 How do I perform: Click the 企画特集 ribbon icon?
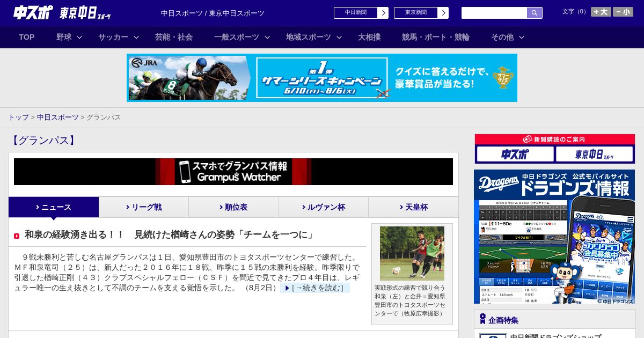pos(483,319)
